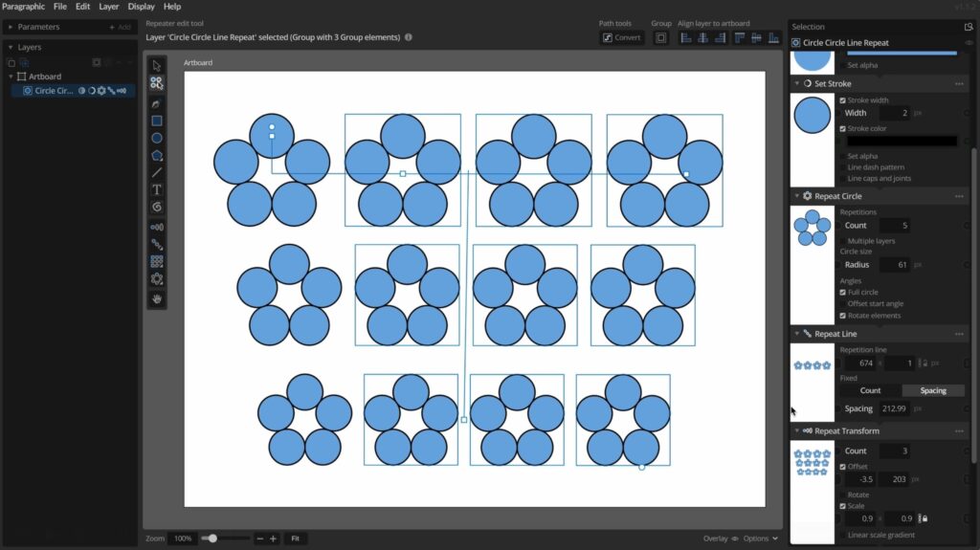Image resolution: width=980 pixels, height=550 pixels.
Task: Click the black stroke color swatch
Action: coord(901,142)
